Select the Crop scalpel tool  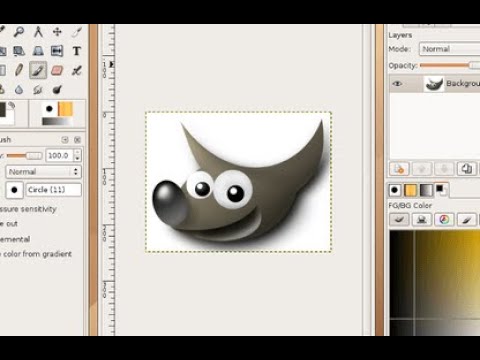click(x=77, y=32)
